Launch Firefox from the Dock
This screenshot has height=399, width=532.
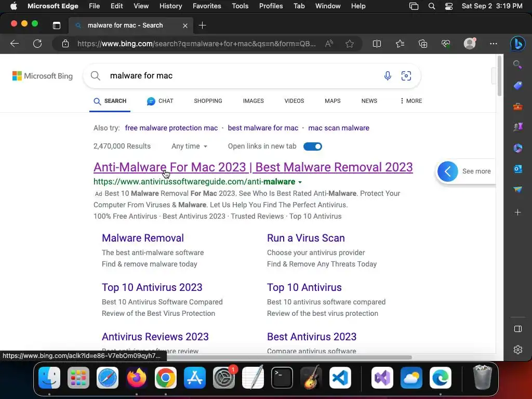coord(137,377)
